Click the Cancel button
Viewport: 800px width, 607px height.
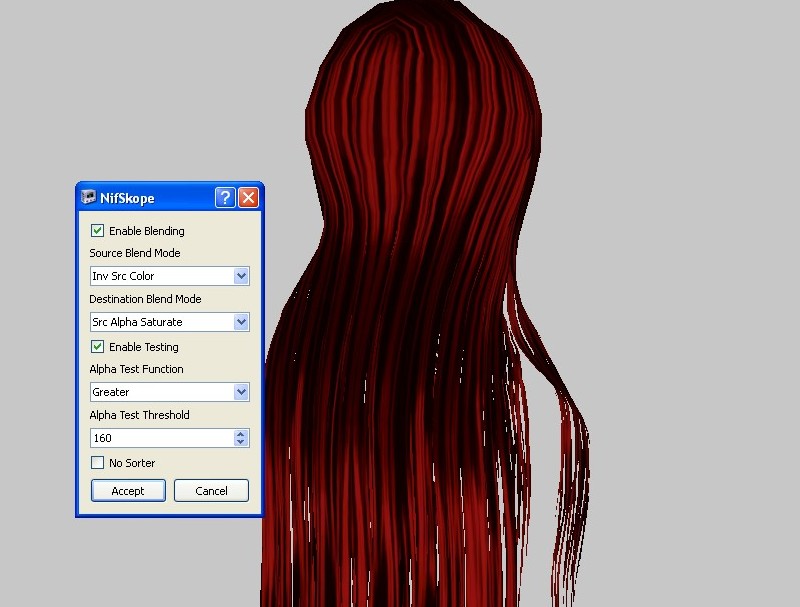click(211, 491)
